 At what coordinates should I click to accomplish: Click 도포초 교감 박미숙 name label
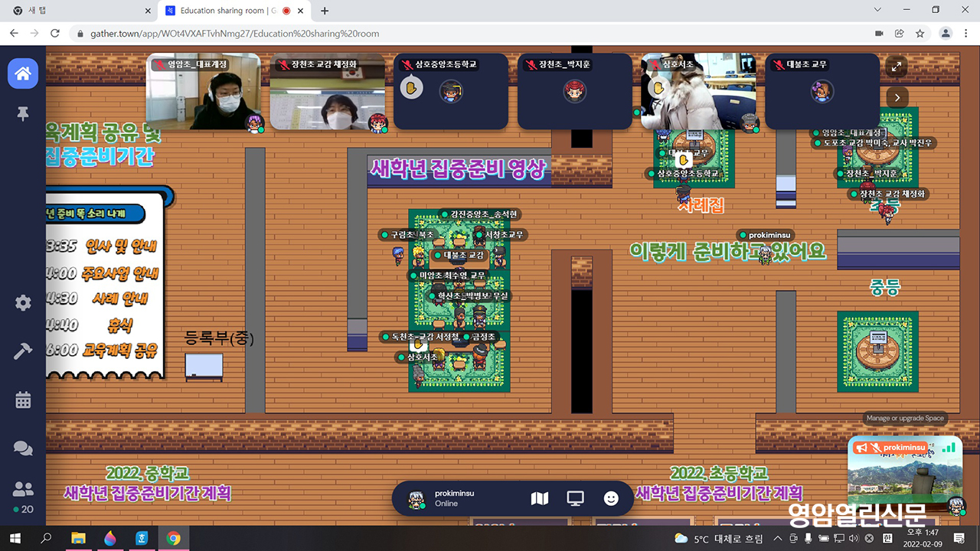point(874,142)
